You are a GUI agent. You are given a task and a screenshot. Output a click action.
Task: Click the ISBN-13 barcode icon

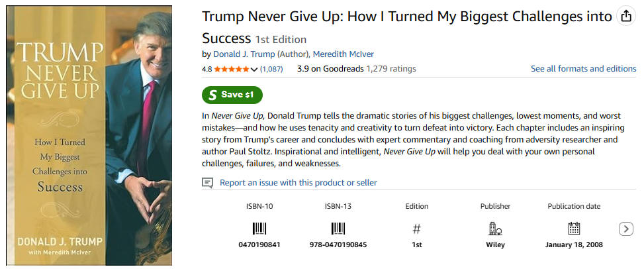pos(338,229)
